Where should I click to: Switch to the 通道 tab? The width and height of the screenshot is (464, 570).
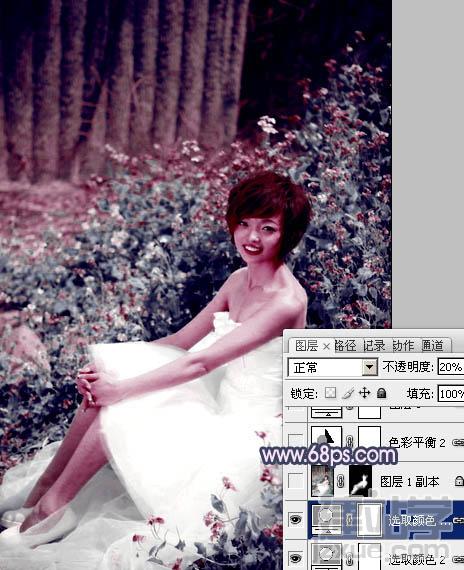pos(433,345)
